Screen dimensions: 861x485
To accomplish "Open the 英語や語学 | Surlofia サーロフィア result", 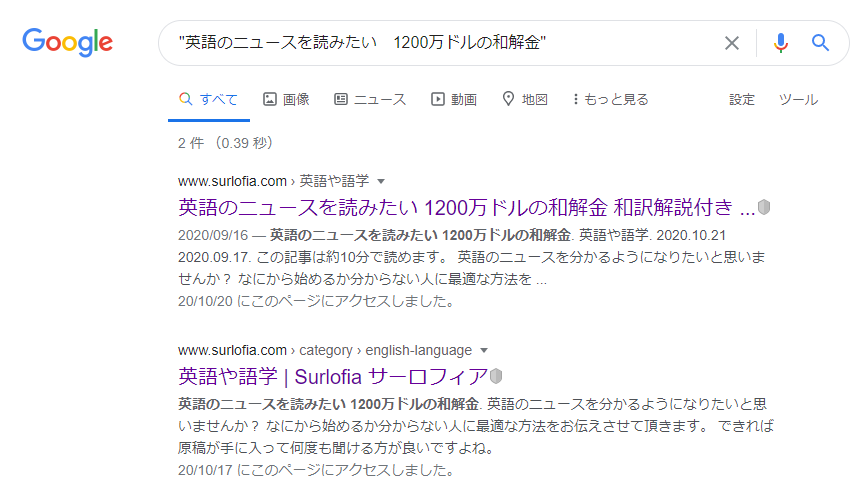I will (x=332, y=377).
